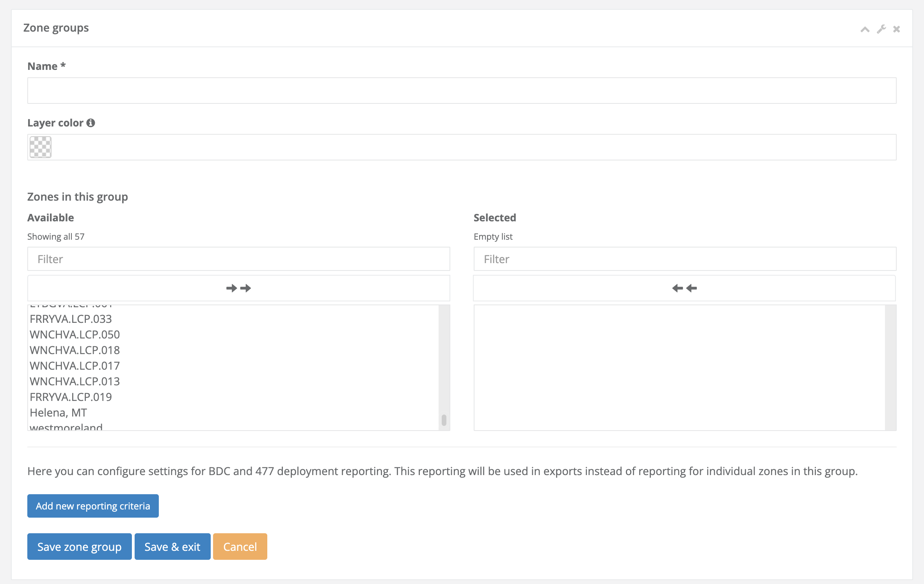Click Add new reporting criteria
The height and width of the screenshot is (584, 924).
[92, 506]
